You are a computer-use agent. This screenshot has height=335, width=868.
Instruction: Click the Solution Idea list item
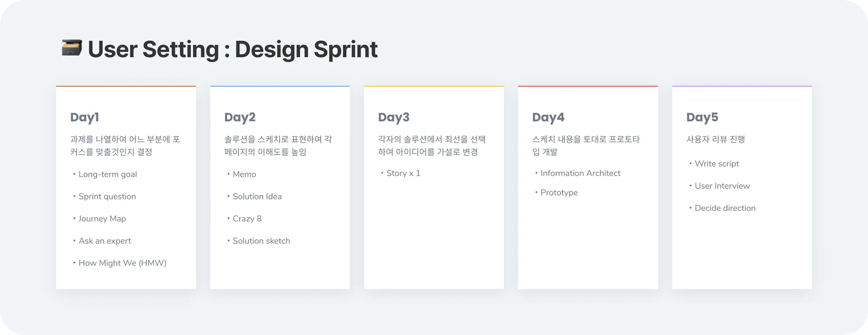pos(257,197)
